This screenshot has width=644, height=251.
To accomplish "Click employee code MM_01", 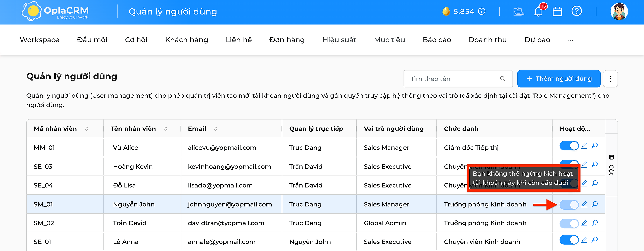I will (x=44, y=148).
